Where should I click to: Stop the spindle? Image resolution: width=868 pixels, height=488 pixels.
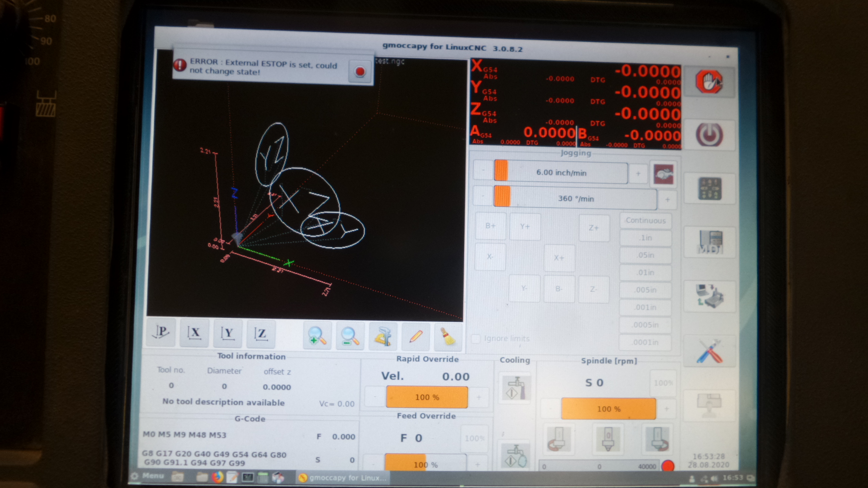(609, 439)
